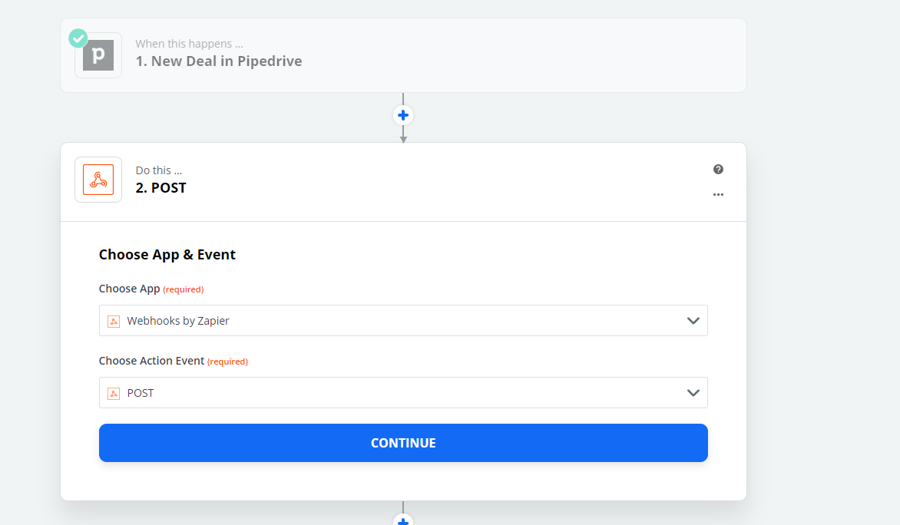Click the 'Choose Action Event' field label
This screenshot has height=525, width=900.
(151, 361)
